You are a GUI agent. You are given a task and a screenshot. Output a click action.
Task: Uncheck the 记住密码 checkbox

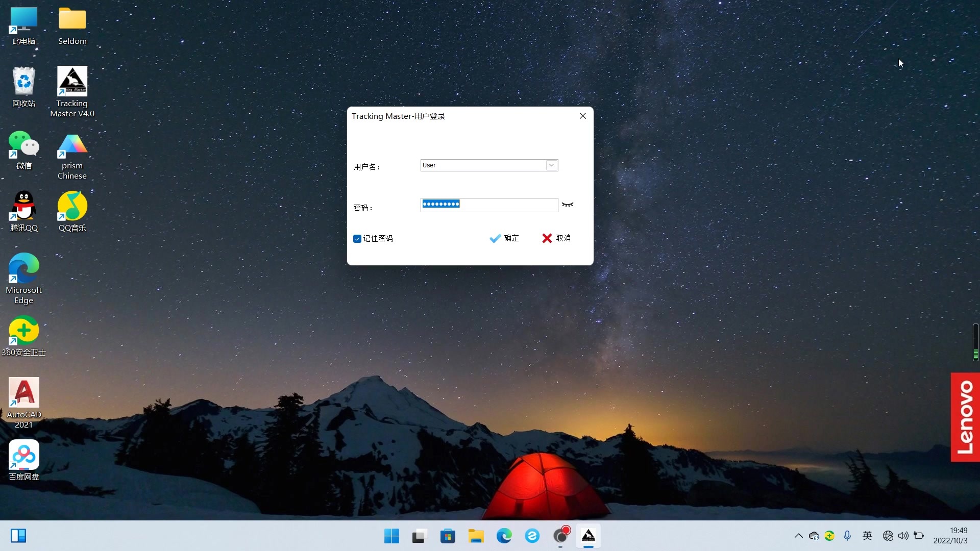[357, 239]
